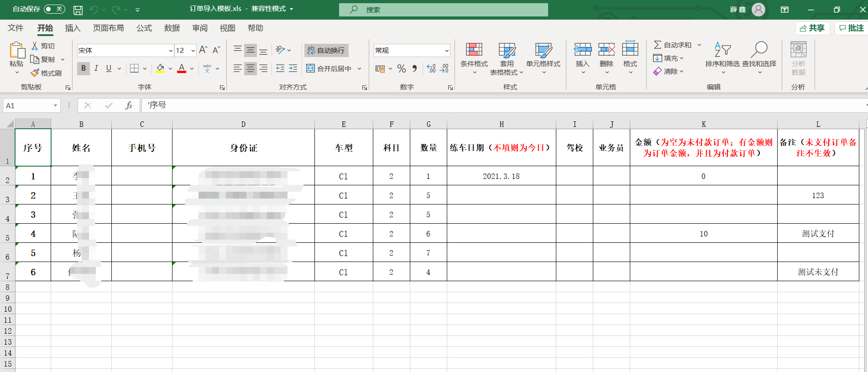Image resolution: width=868 pixels, height=372 pixels.
Task: Apply the yellow fill color swatch
Action: [x=160, y=68]
